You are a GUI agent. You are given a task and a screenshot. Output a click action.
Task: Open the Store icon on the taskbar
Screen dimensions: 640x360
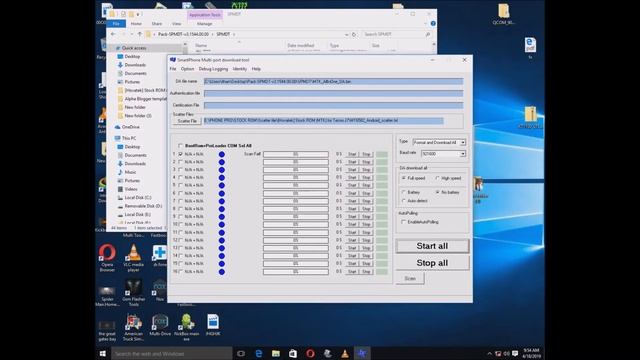(293, 353)
